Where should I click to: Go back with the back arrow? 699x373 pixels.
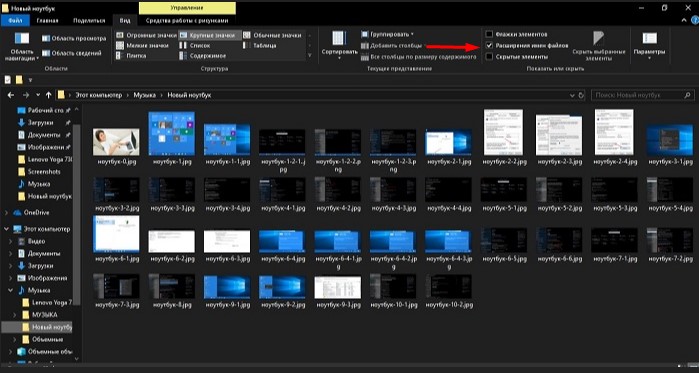pyautogui.click(x=11, y=95)
